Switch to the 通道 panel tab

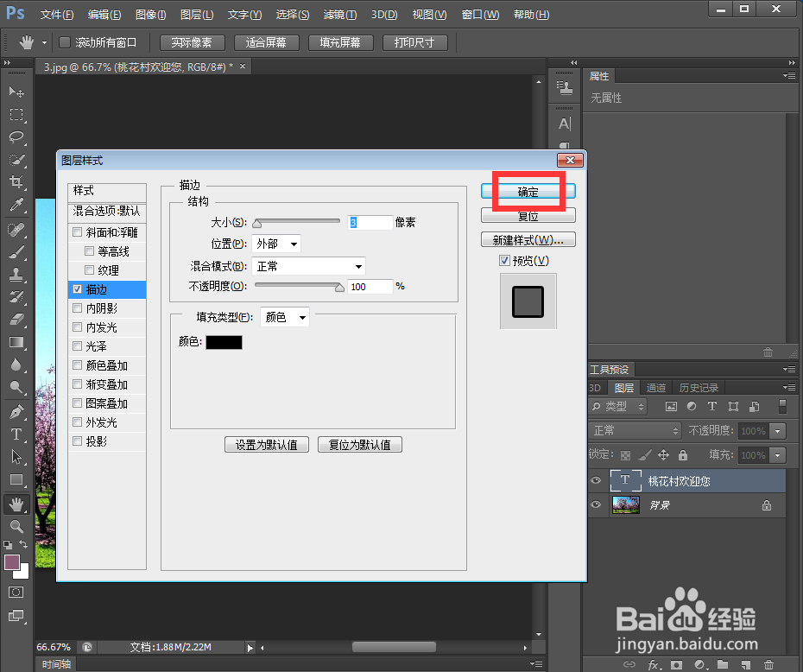657,387
